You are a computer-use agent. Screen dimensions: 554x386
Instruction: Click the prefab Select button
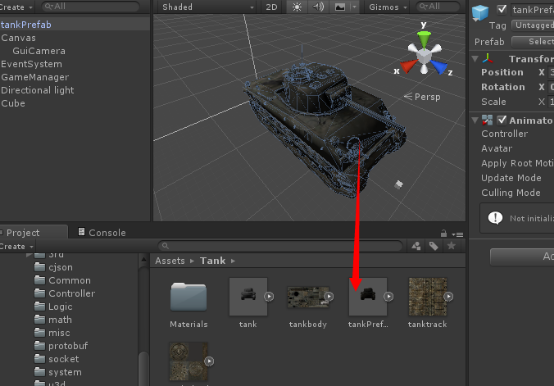532,42
